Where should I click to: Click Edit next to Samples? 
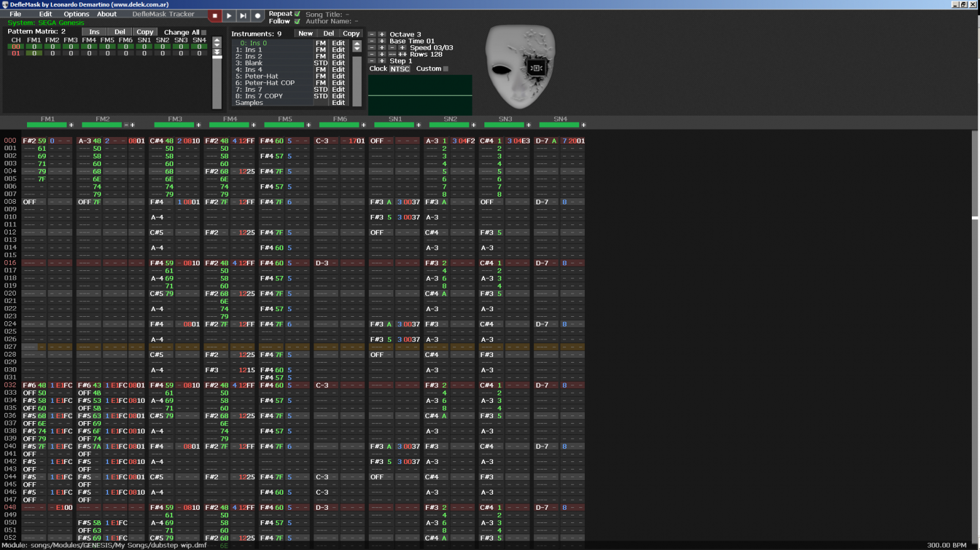pos(339,102)
